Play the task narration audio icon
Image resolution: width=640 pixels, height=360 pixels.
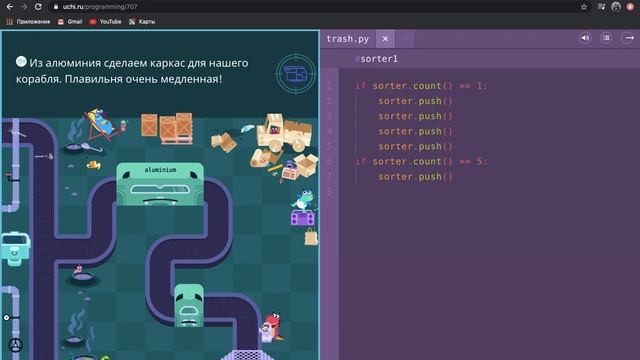pyautogui.click(x=21, y=62)
